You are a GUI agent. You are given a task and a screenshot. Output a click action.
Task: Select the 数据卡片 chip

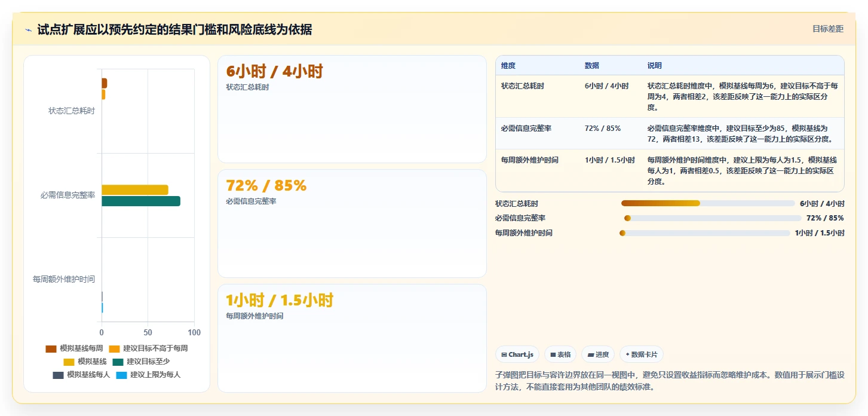642,354
